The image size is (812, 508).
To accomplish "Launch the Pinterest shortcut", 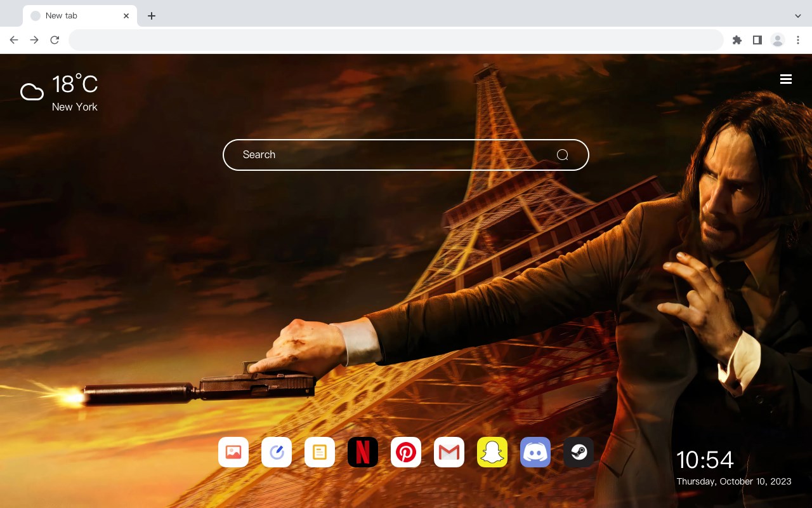I will 406,452.
